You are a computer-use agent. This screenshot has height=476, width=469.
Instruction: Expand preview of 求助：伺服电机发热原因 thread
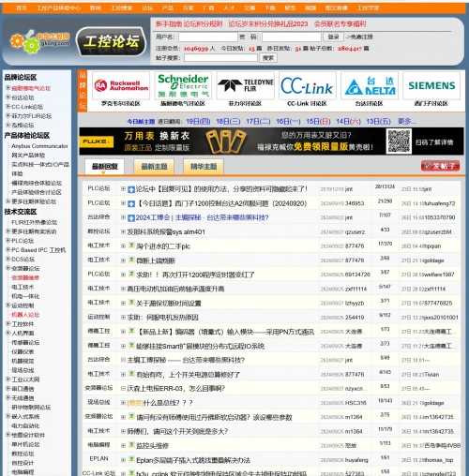point(123,318)
